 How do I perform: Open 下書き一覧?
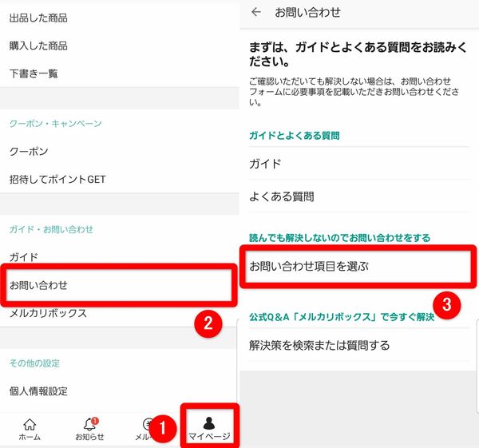119,73
